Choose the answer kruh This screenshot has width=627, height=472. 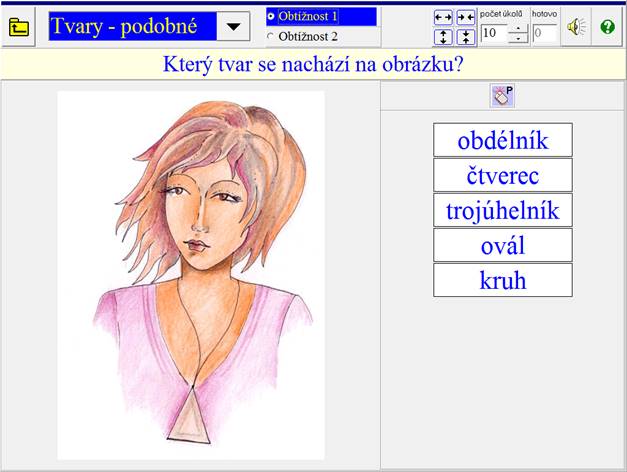click(x=503, y=280)
